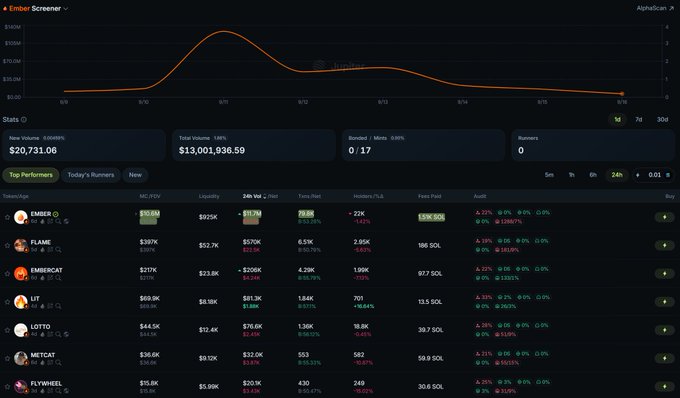
Task: Open the Ember Screener dropdown chevron
Action: (65, 9)
